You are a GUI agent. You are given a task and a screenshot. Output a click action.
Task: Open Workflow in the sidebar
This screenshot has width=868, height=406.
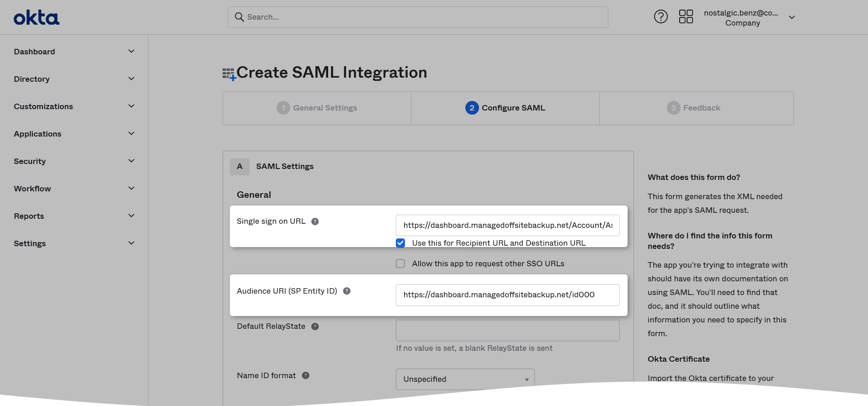pyautogui.click(x=32, y=189)
